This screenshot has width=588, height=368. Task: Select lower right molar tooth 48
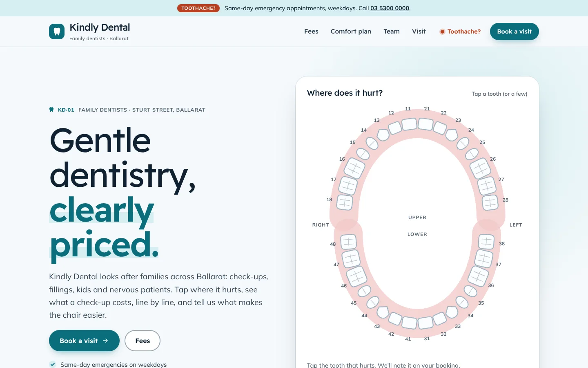(x=348, y=242)
